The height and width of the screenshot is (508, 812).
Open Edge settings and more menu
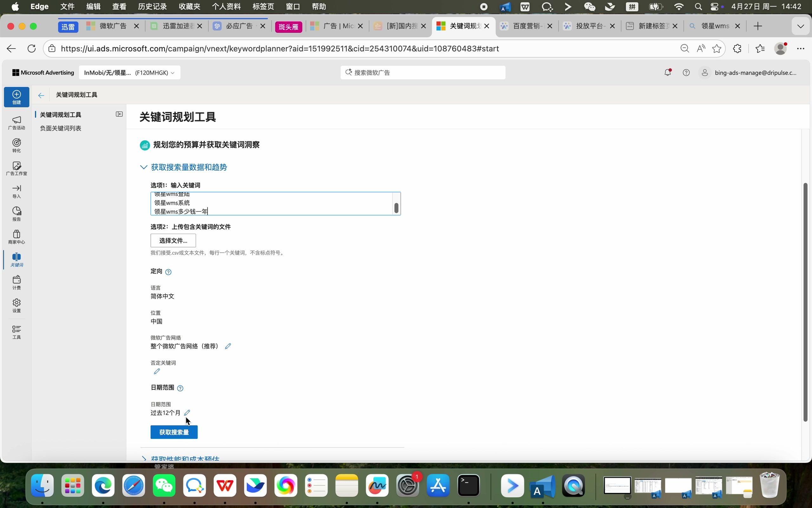coord(801,49)
